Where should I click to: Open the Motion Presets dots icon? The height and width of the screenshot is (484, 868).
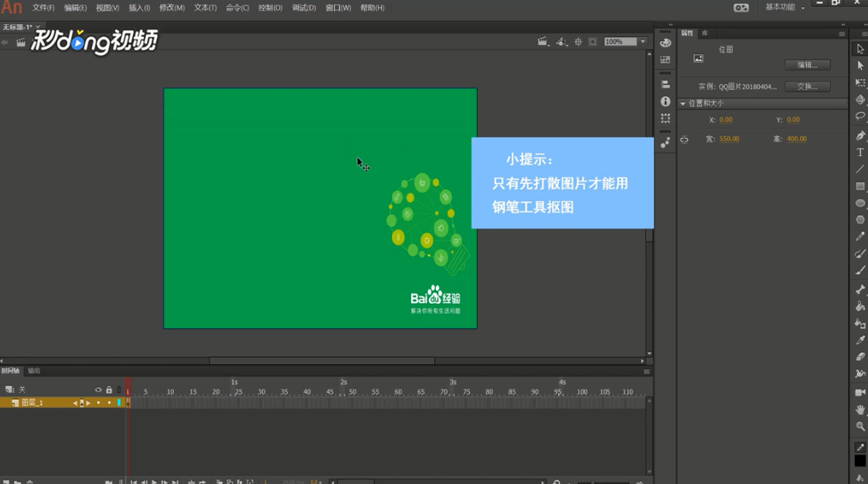665,143
